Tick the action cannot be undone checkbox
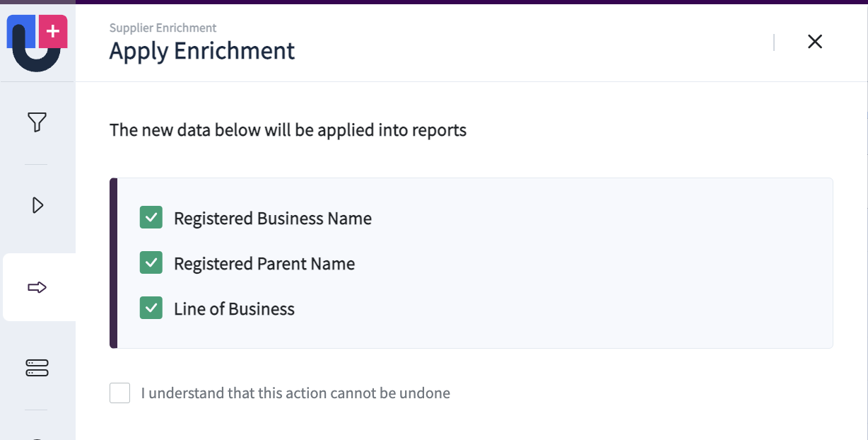 [x=120, y=393]
